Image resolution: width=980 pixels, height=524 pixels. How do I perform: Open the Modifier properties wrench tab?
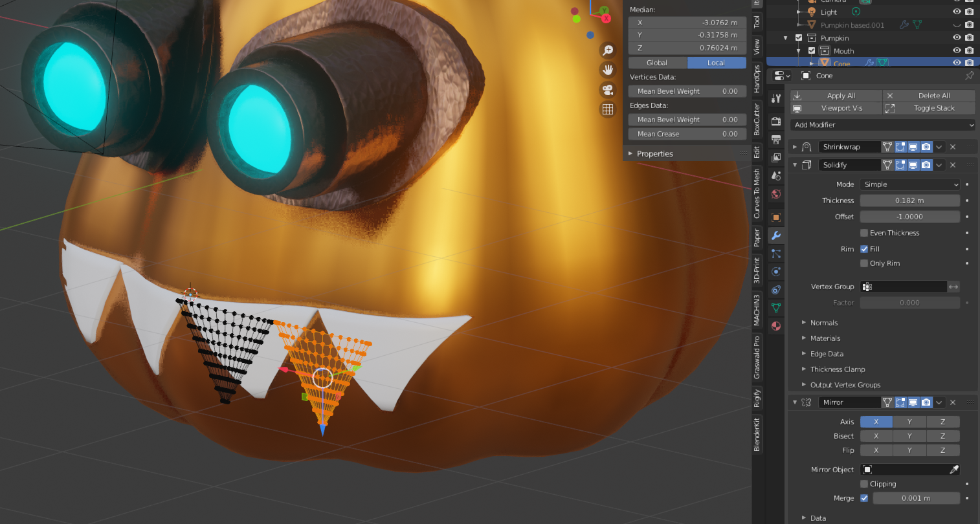(x=776, y=235)
